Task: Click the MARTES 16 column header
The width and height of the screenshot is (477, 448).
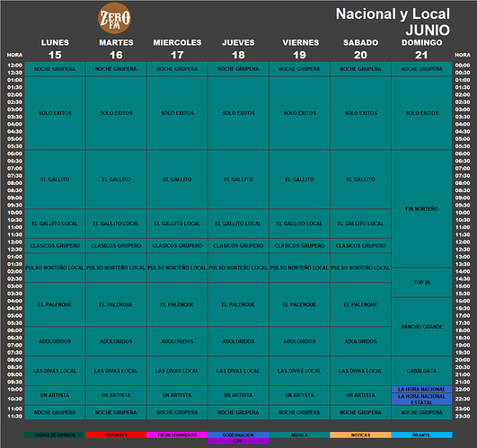Action: coord(116,48)
